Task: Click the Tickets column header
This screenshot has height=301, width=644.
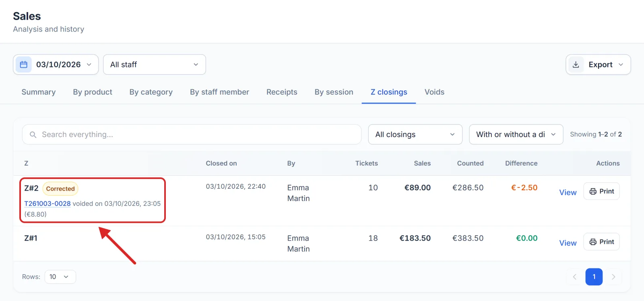Action: 367,164
